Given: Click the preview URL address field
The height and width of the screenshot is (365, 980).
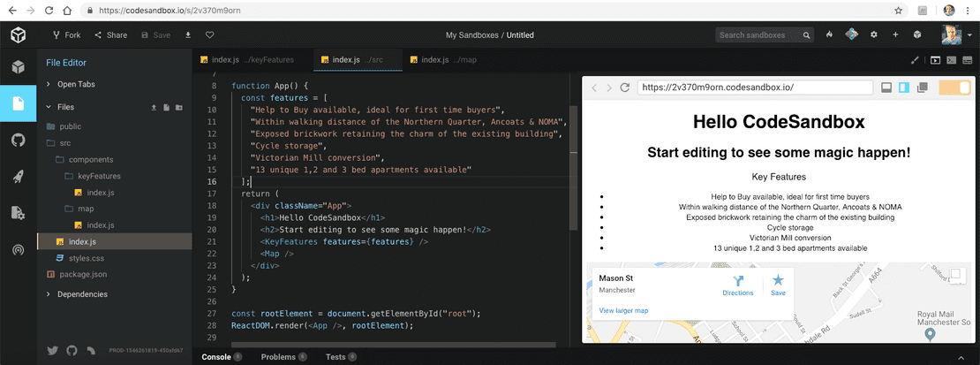Looking at the screenshot, I should tap(755, 87).
